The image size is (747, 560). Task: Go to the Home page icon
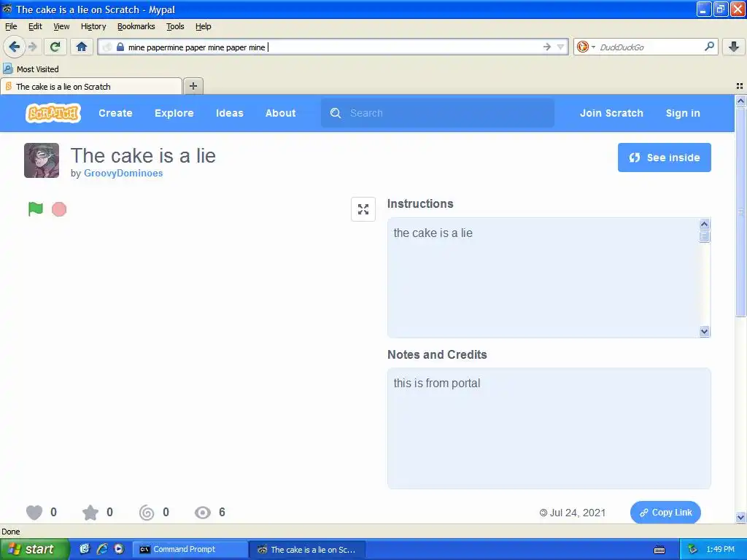[x=82, y=47]
